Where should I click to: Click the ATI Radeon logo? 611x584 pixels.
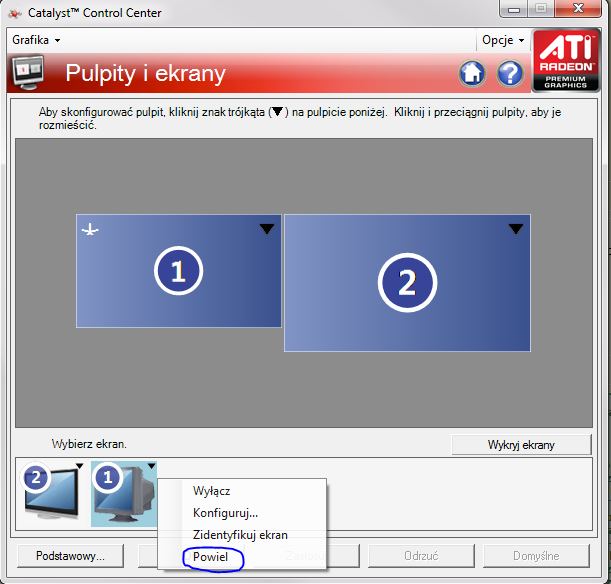(566, 60)
